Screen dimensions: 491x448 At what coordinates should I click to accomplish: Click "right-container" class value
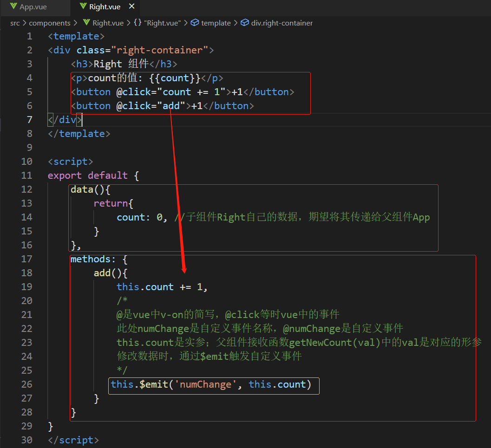pos(159,50)
